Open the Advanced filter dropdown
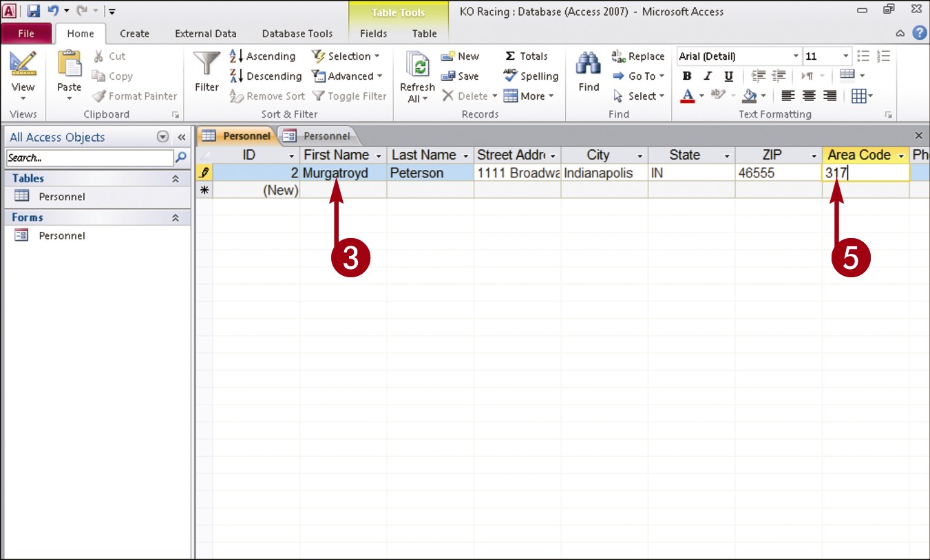 click(x=347, y=76)
